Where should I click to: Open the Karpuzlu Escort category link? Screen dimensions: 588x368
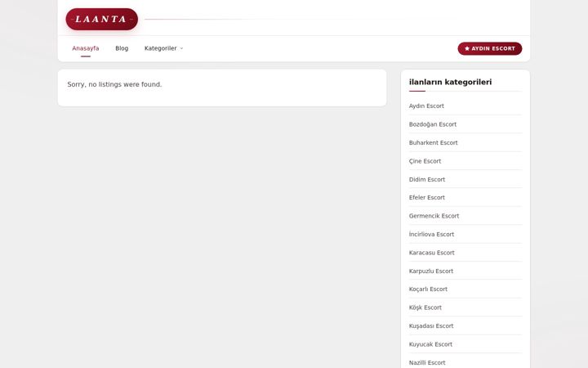tap(431, 272)
